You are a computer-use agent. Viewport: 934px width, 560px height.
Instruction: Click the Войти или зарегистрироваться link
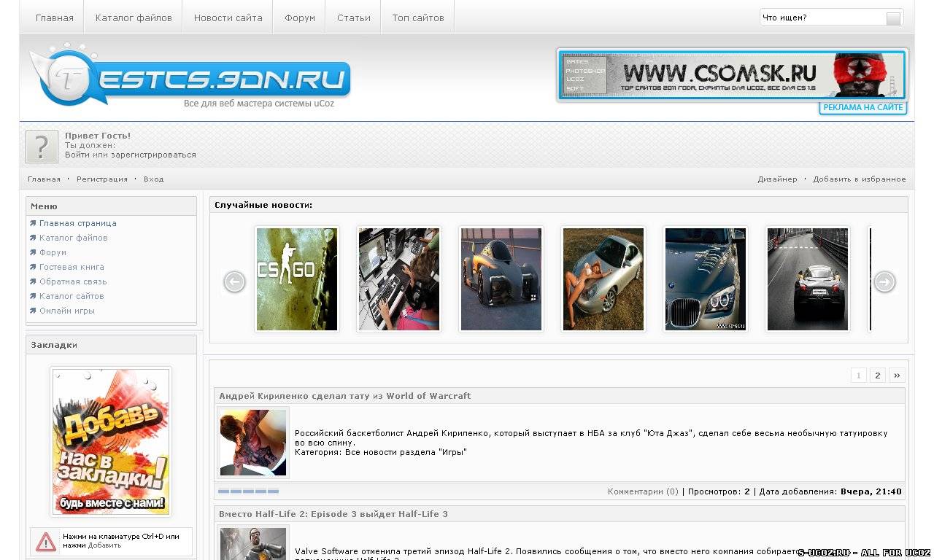(131, 155)
